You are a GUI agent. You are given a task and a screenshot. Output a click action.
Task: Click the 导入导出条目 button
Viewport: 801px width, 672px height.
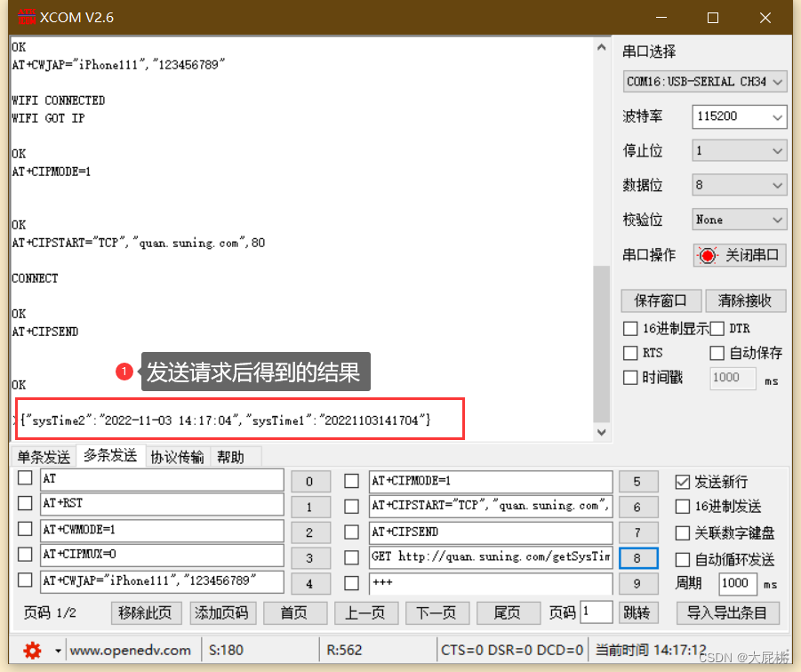coord(728,612)
